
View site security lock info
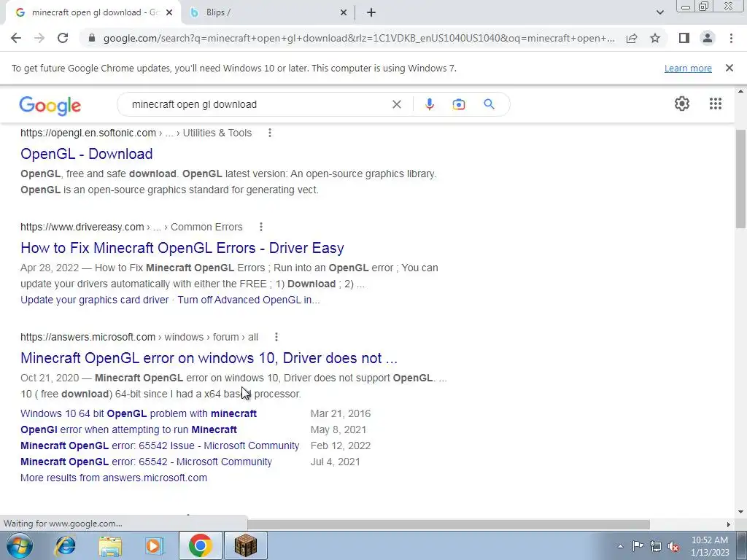pos(92,38)
